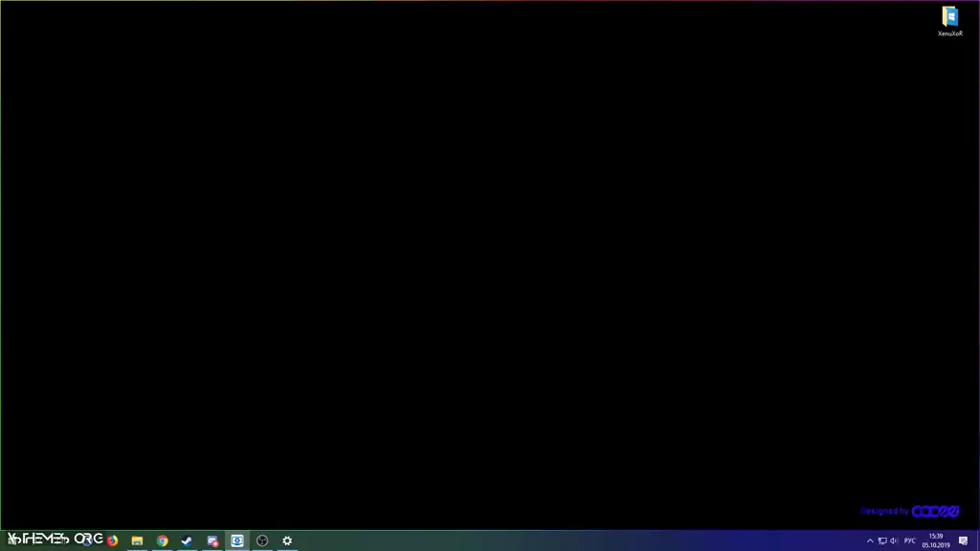Screen dimensions: 980x551
Task: Open File Explorer from the taskbar
Action: pyautogui.click(x=137, y=540)
